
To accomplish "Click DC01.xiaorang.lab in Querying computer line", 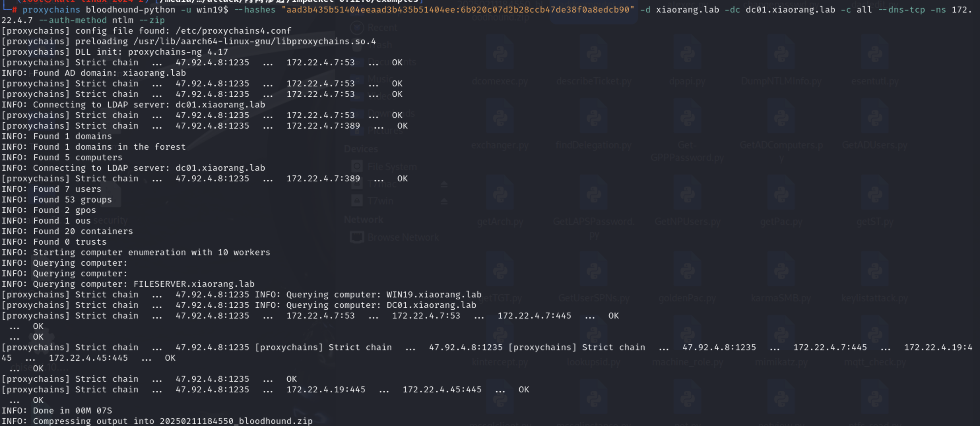I will pyautogui.click(x=431, y=305).
